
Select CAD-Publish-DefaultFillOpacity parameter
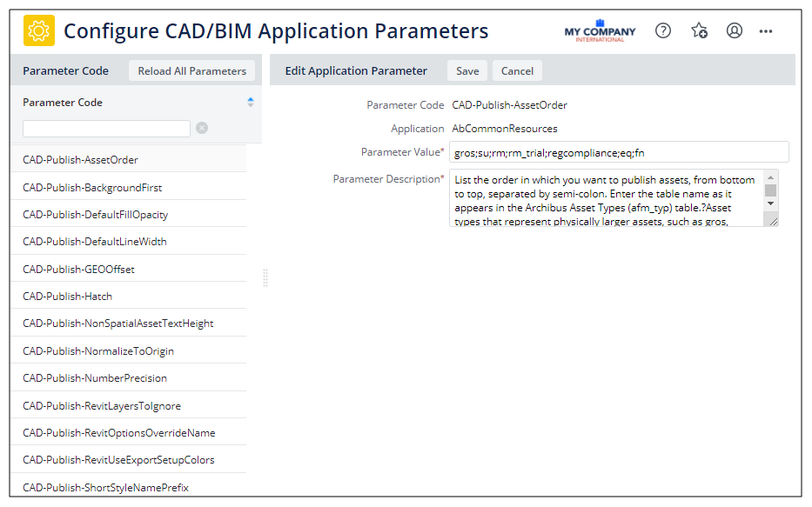coord(129,214)
